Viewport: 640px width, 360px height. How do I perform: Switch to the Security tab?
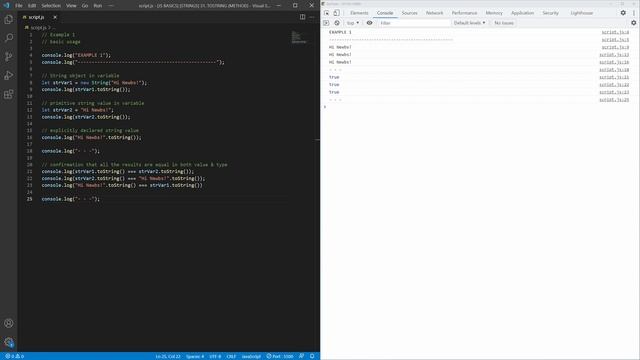click(x=550, y=13)
